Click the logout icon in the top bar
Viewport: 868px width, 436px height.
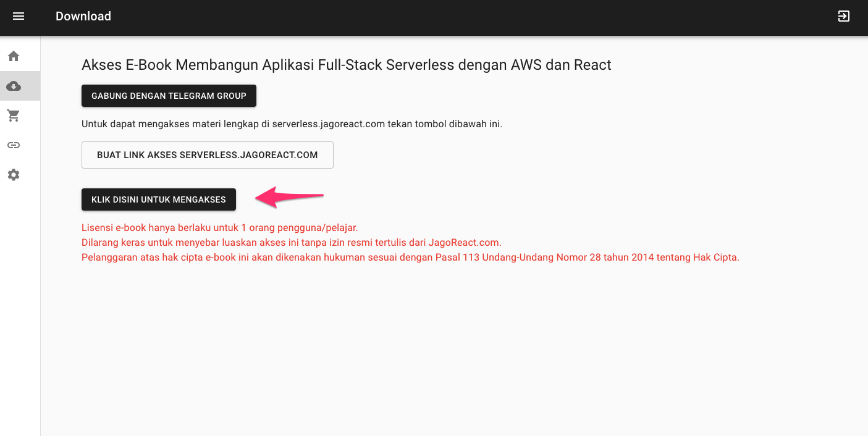pos(844,16)
